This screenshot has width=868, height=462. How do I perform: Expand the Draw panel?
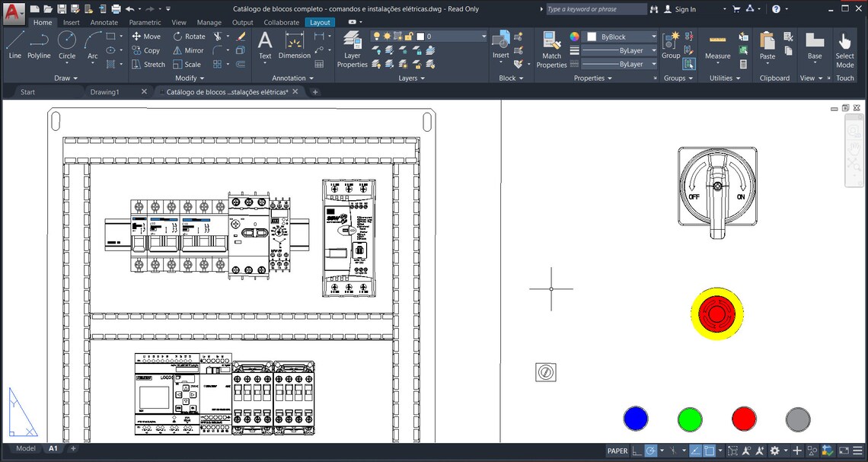point(65,78)
